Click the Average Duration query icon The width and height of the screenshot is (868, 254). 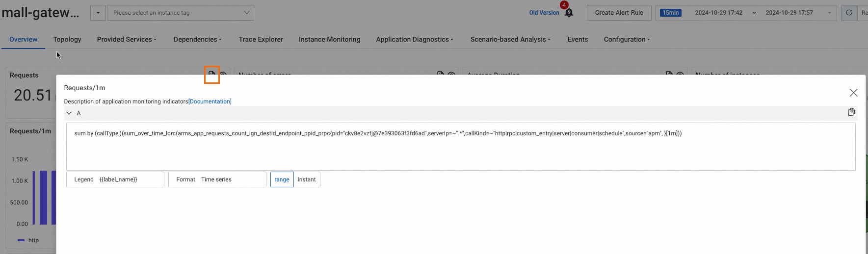pos(669,74)
